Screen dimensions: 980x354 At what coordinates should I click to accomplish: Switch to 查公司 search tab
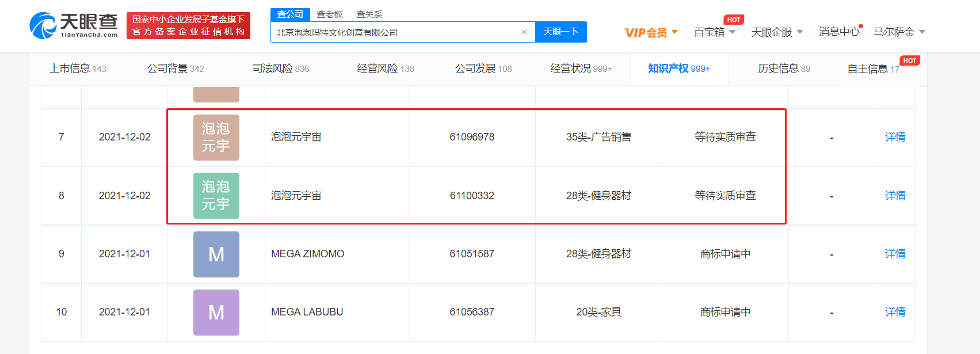click(290, 14)
